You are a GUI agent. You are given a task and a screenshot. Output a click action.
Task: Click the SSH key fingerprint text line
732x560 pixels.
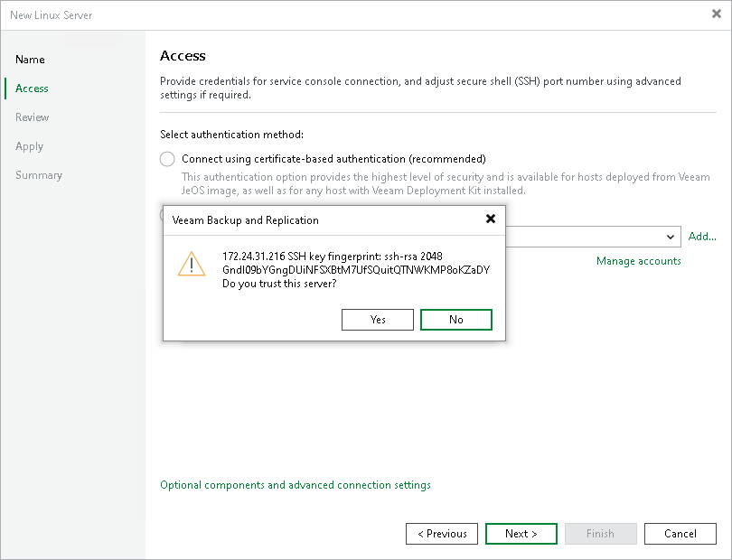[x=333, y=257]
